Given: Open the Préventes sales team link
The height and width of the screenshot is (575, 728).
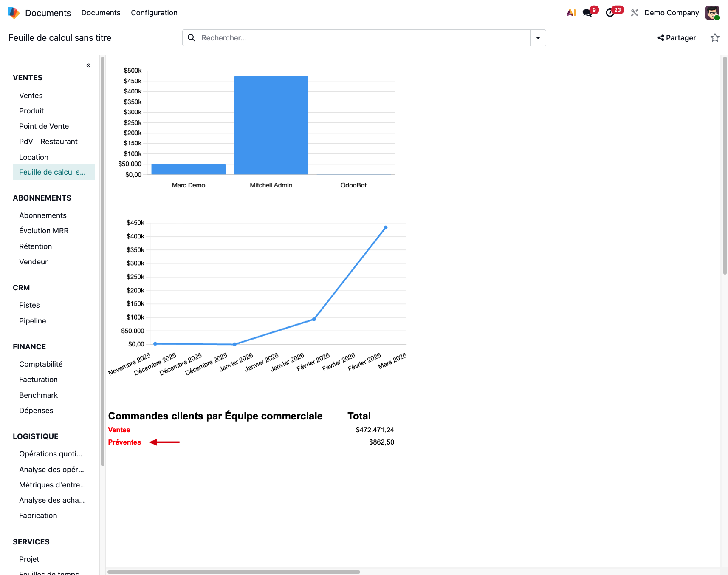Looking at the screenshot, I should tap(124, 442).
